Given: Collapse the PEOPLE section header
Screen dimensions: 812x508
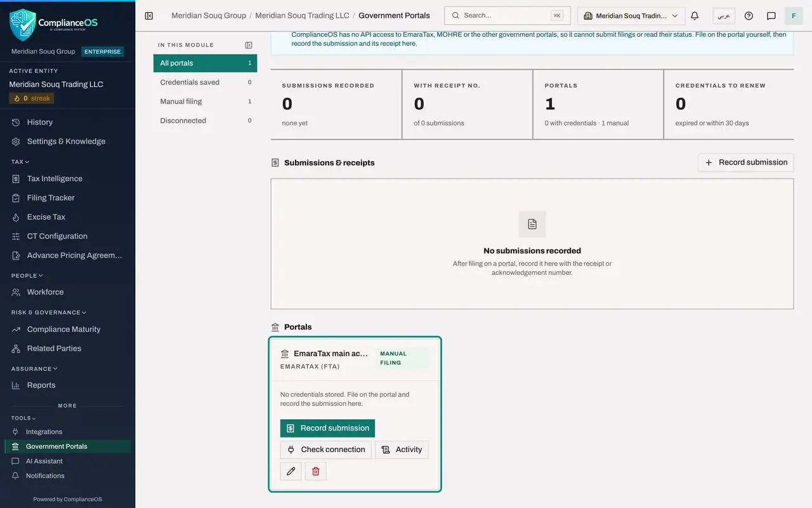Looking at the screenshot, I should coord(27,276).
